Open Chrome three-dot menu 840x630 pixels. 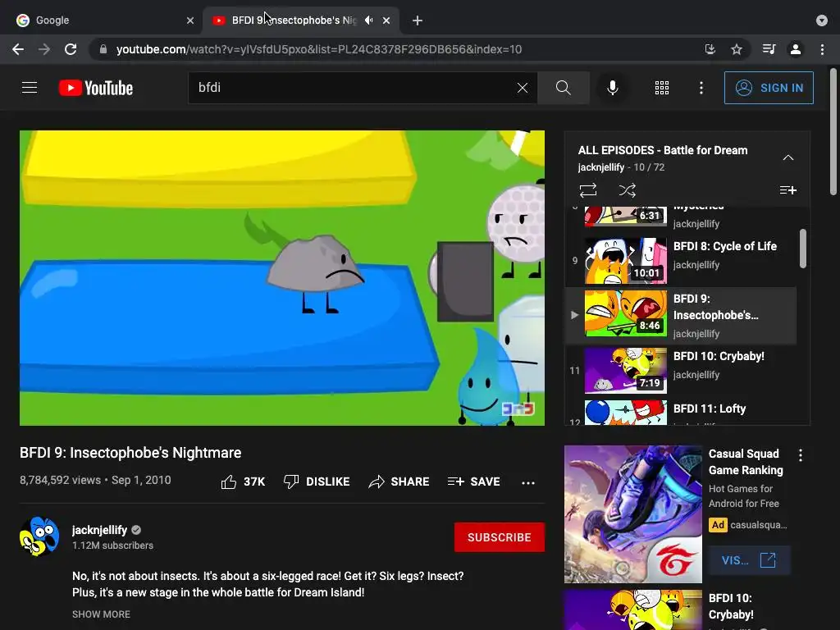tap(822, 49)
